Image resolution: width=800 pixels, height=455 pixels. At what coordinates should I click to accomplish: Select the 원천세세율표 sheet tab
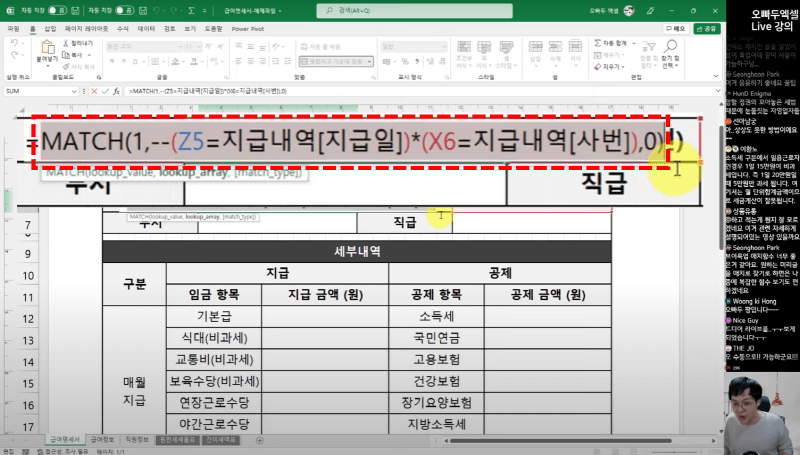[x=177, y=440]
